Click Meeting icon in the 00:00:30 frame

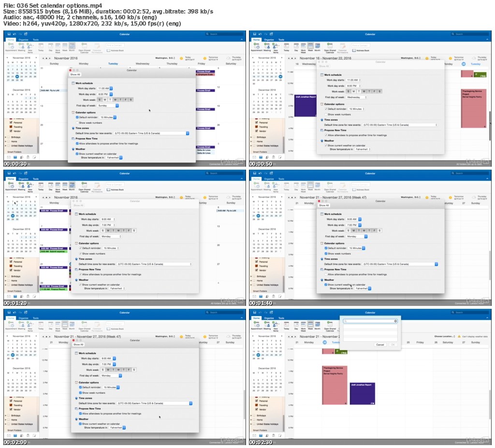[x=21, y=46]
